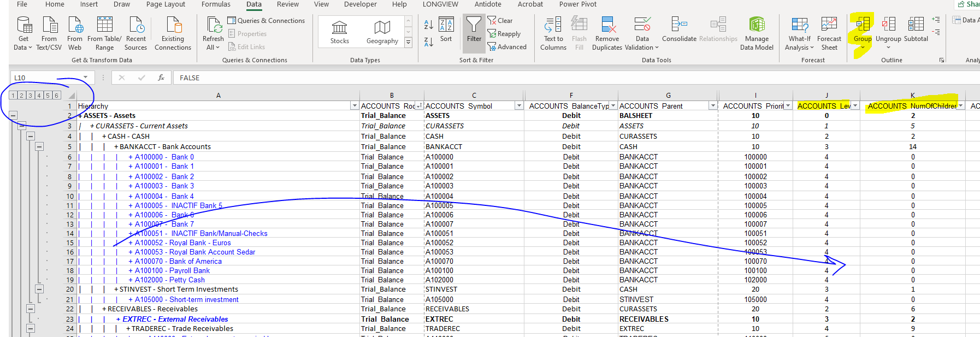Open Consolidate tool
The width and height of the screenshot is (980, 337).
pos(679,30)
